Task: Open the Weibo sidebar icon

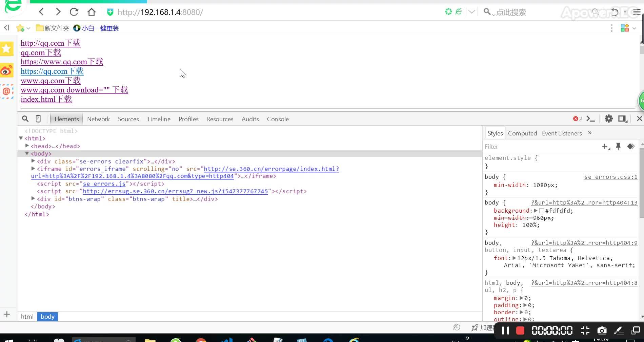Action: click(x=6, y=70)
